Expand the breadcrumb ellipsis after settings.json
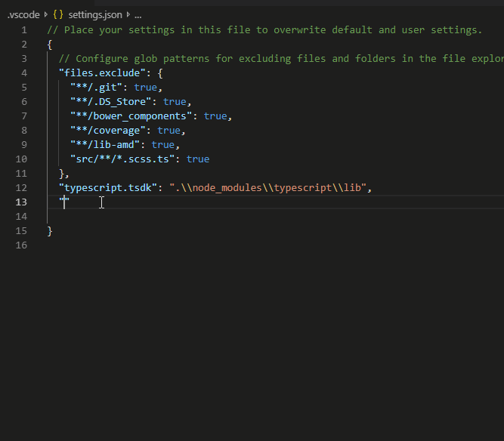504x441 pixels. click(x=138, y=14)
